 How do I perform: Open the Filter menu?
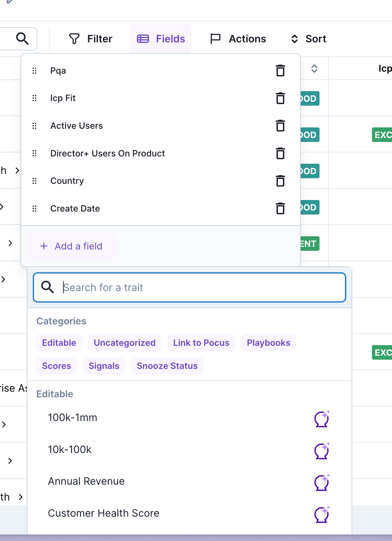pos(90,39)
